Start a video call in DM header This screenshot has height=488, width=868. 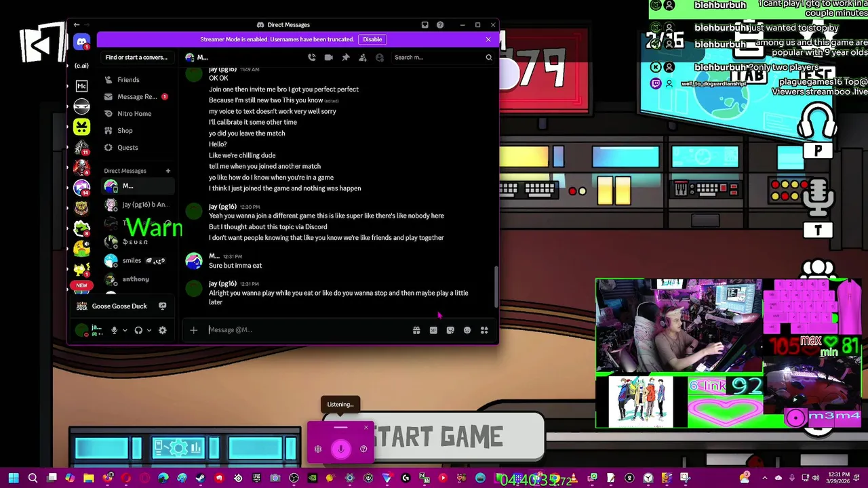click(329, 58)
